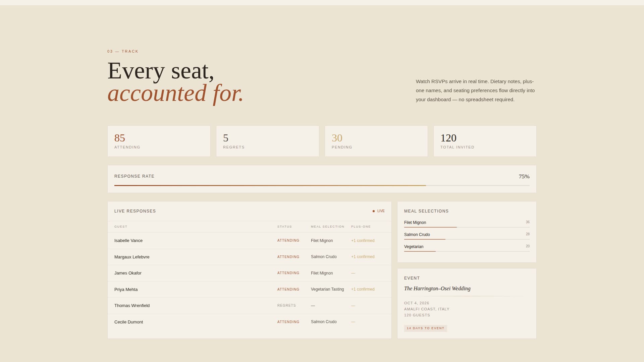644x362 pixels.
Task: Click the REGRETS status for Thomas Wrenfield
Action: point(286,305)
